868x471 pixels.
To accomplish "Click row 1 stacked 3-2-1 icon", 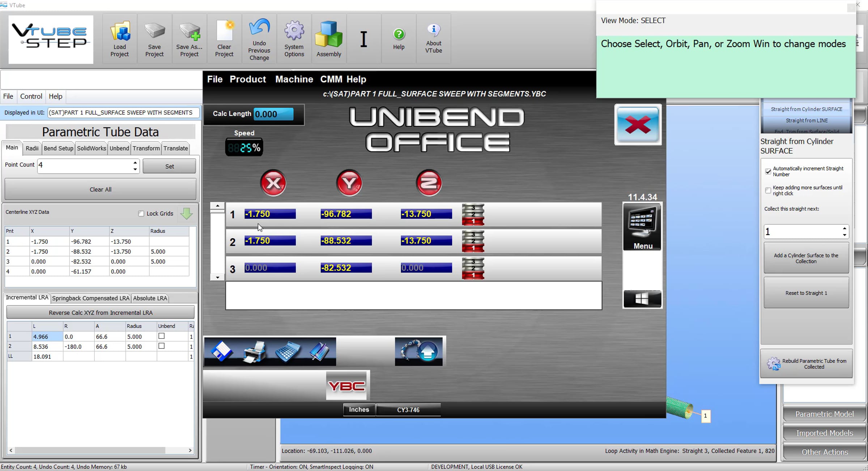I will click(x=473, y=215).
